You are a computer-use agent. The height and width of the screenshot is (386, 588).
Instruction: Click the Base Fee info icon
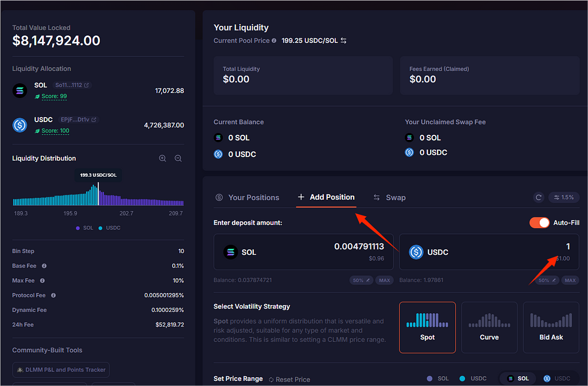[x=44, y=266]
